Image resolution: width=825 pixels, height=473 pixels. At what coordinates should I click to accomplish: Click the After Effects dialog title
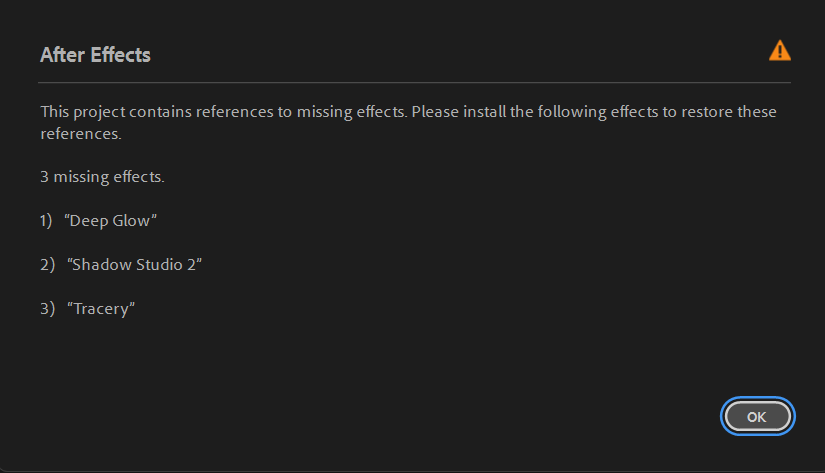pos(95,55)
